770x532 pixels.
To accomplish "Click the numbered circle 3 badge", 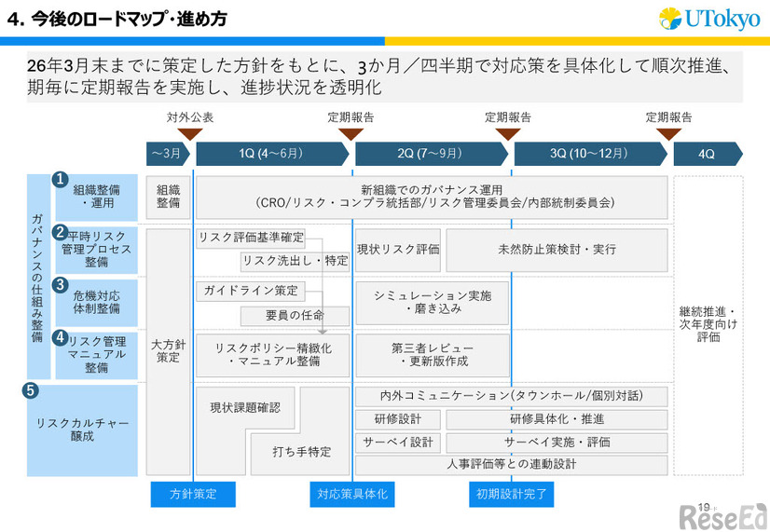I will pos(60,285).
